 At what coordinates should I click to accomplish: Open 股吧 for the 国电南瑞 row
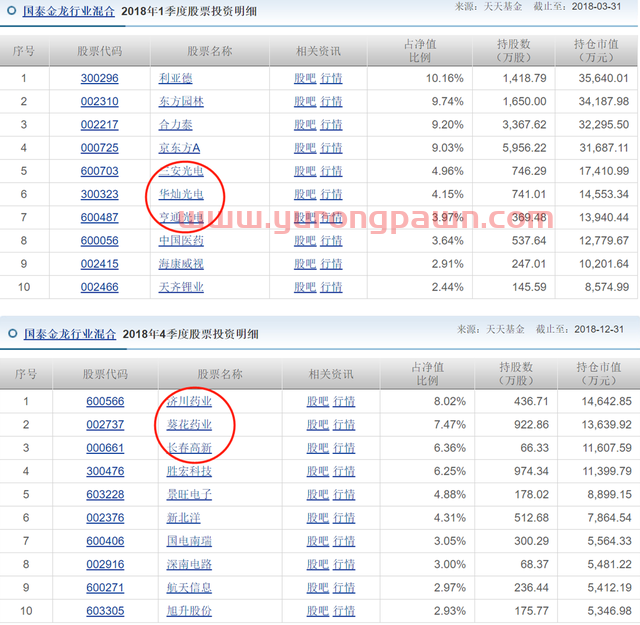tap(318, 541)
